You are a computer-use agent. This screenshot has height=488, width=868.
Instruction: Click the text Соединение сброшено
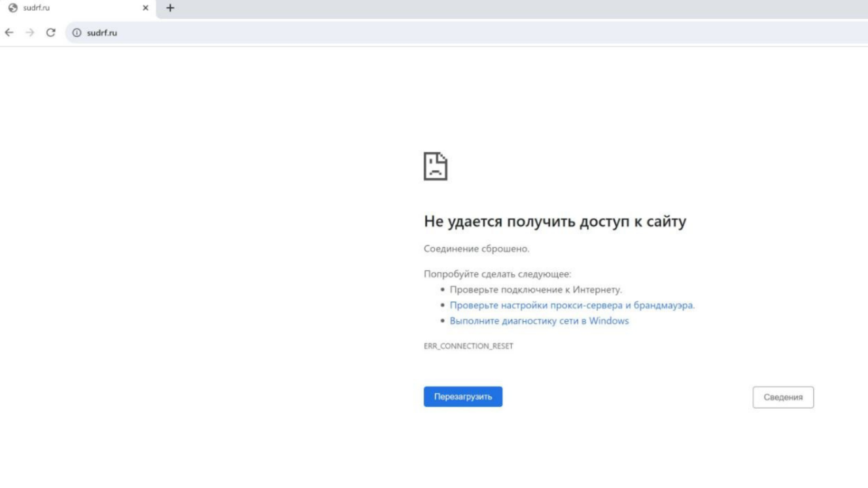477,249
